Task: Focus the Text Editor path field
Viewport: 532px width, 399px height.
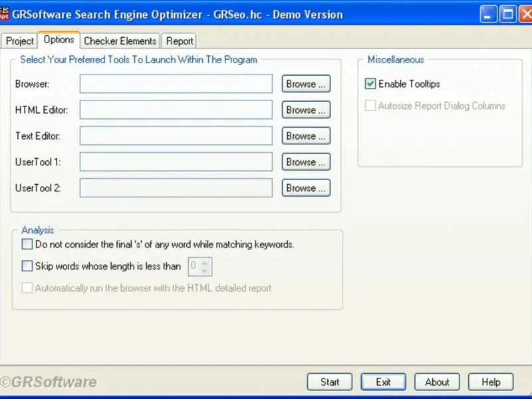Action: tap(176, 136)
